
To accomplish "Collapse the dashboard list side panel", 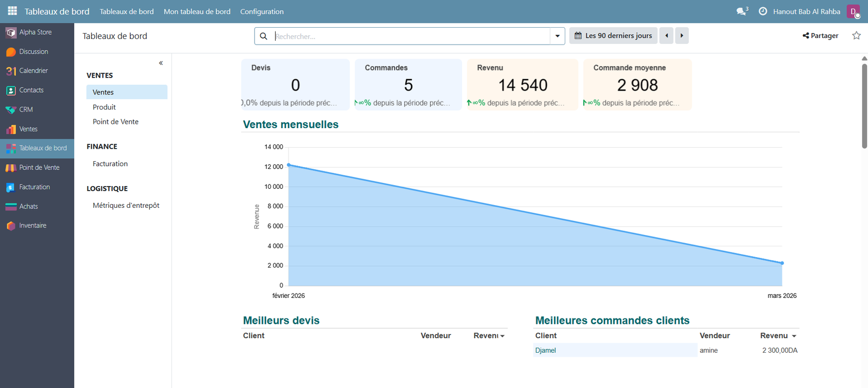I will tap(161, 63).
